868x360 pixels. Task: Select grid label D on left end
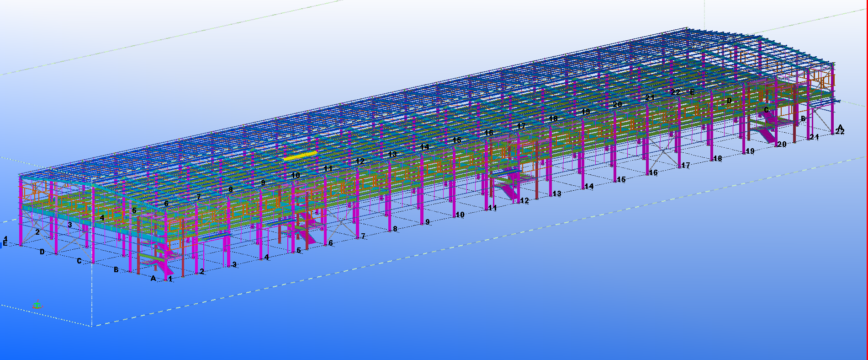point(42,252)
